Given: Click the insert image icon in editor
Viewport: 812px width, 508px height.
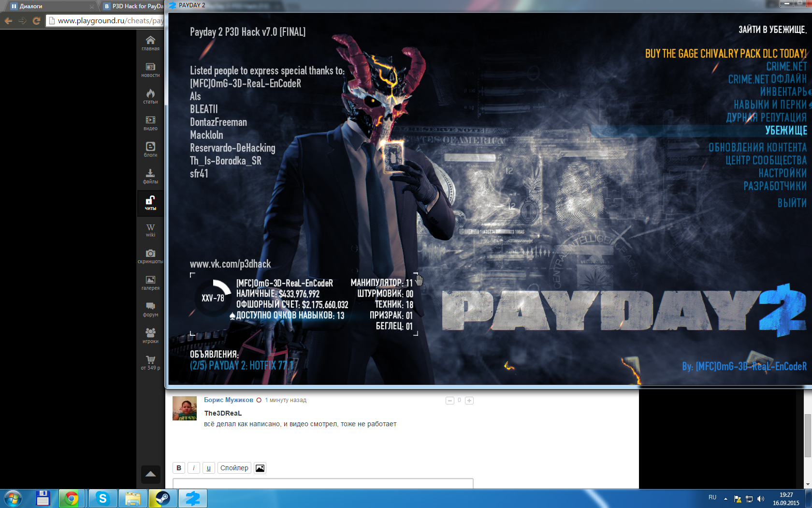Looking at the screenshot, I should [260, 468].
